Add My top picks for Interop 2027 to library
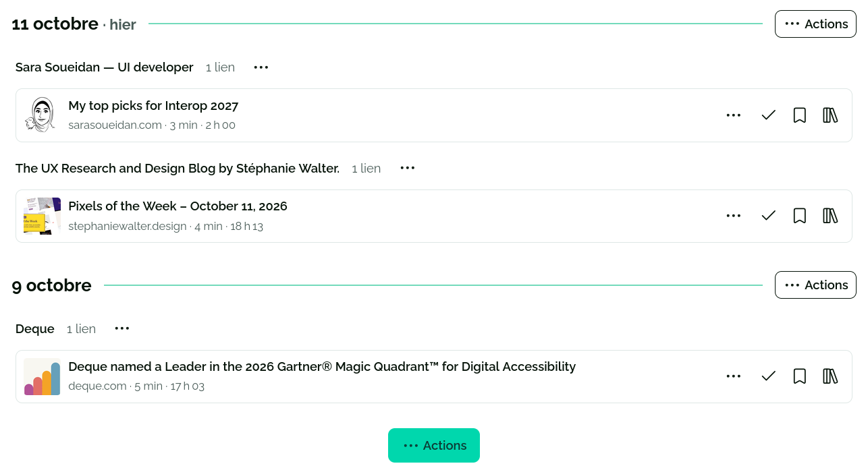 tap(830, 115)
